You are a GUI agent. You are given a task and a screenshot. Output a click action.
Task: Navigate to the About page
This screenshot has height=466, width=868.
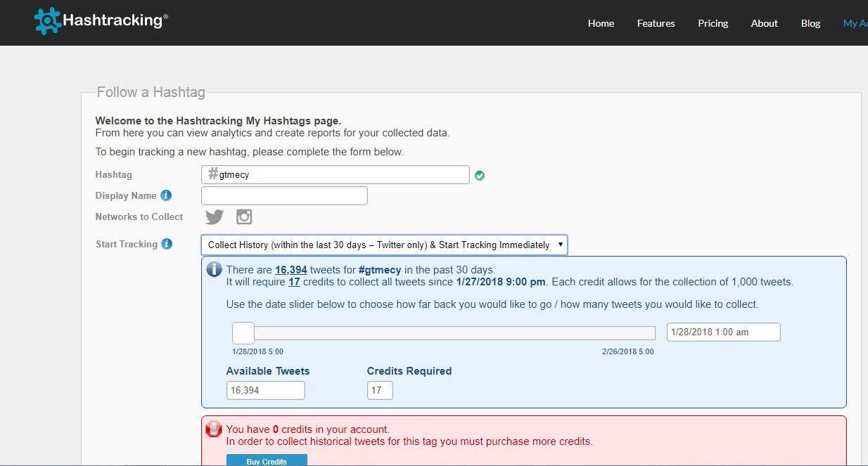pos(764,23)
